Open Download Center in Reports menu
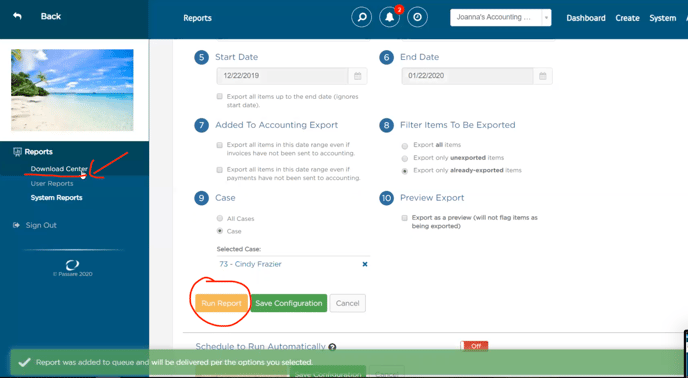 click(59, 169)
